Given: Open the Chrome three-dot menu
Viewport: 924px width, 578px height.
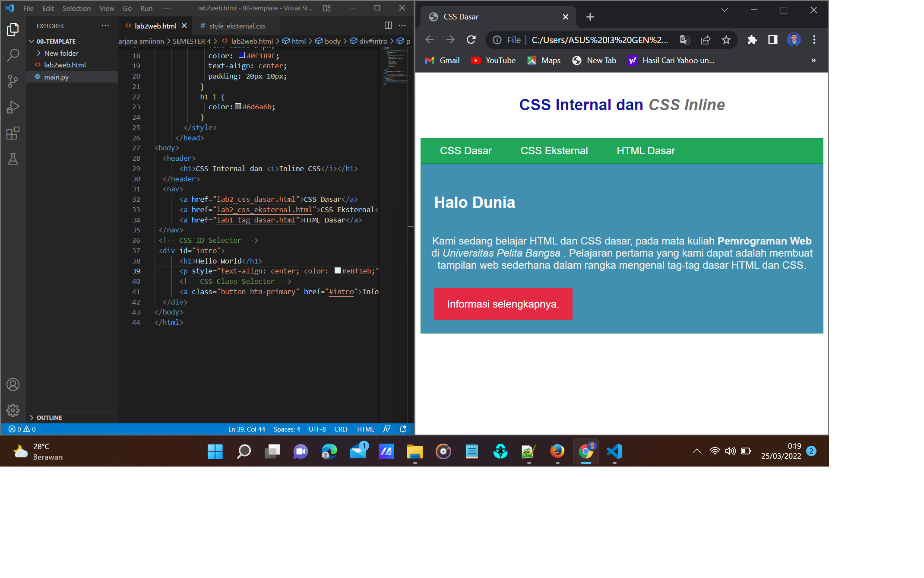Looking at the screenshot, I should pyautogui.click(x=814, y=40).
